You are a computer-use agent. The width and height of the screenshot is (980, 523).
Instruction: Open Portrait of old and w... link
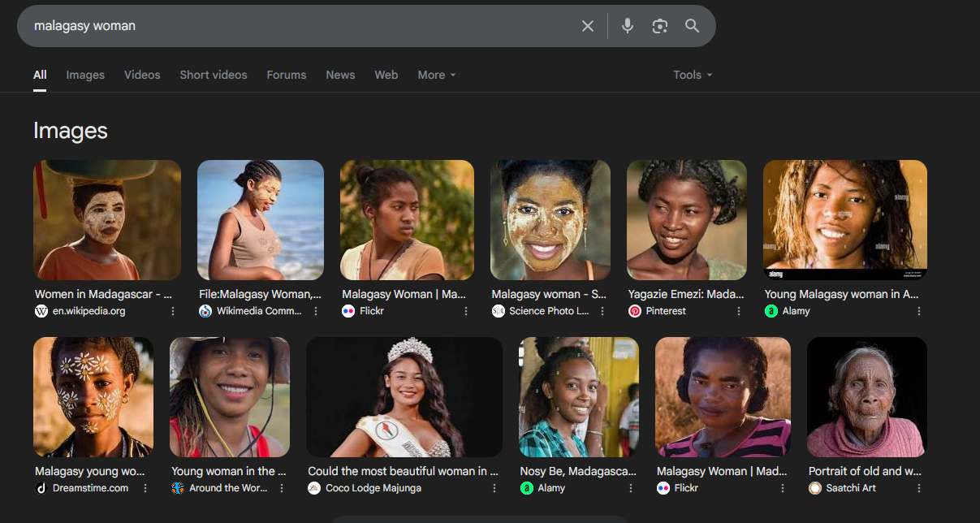866,471
